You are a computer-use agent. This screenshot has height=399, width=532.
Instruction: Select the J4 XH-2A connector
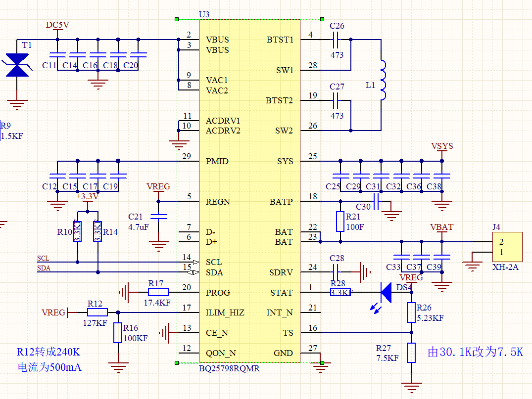tap(507, 247)
